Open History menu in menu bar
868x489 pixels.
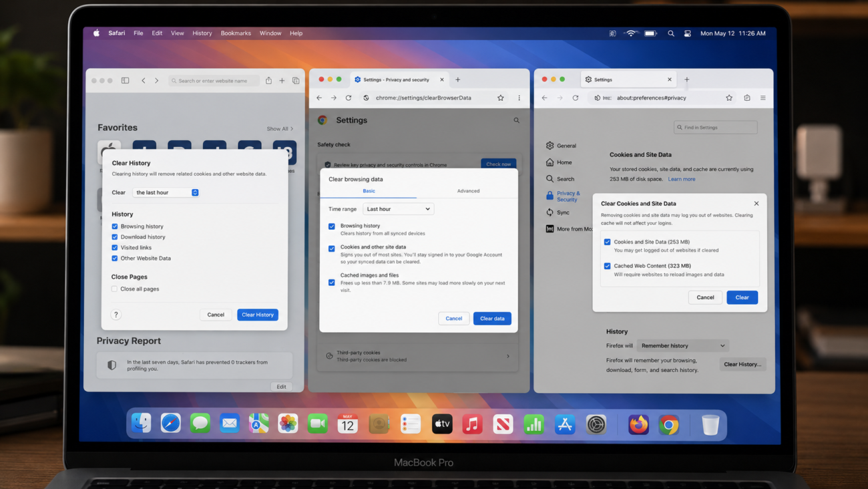click(x=202, y=33)
